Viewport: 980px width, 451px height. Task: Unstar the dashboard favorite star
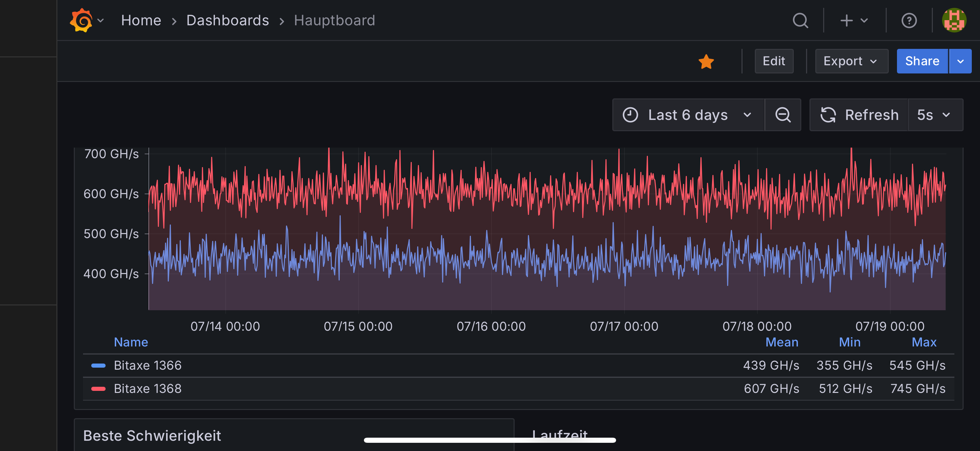click(706, 61)
